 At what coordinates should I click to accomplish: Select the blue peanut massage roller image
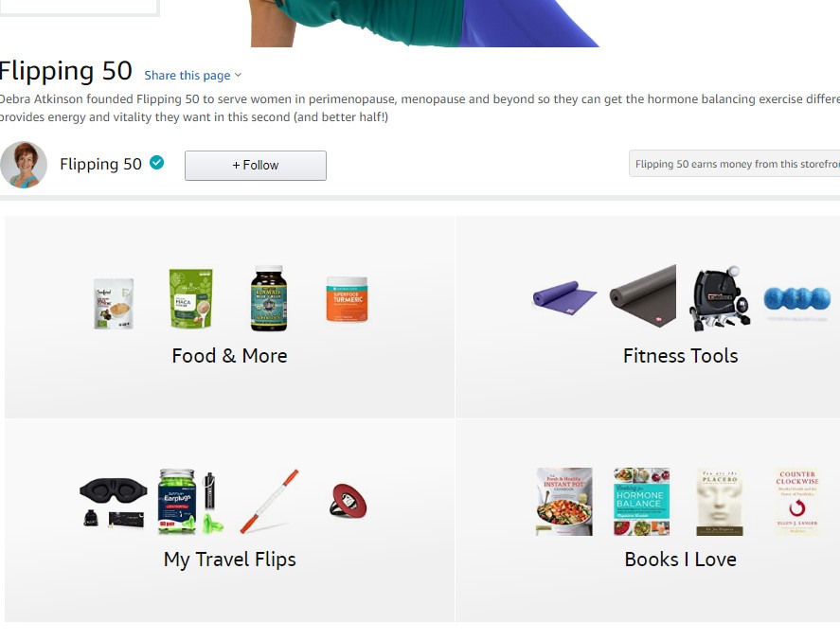pyautogui.click(x=797, y=298)
